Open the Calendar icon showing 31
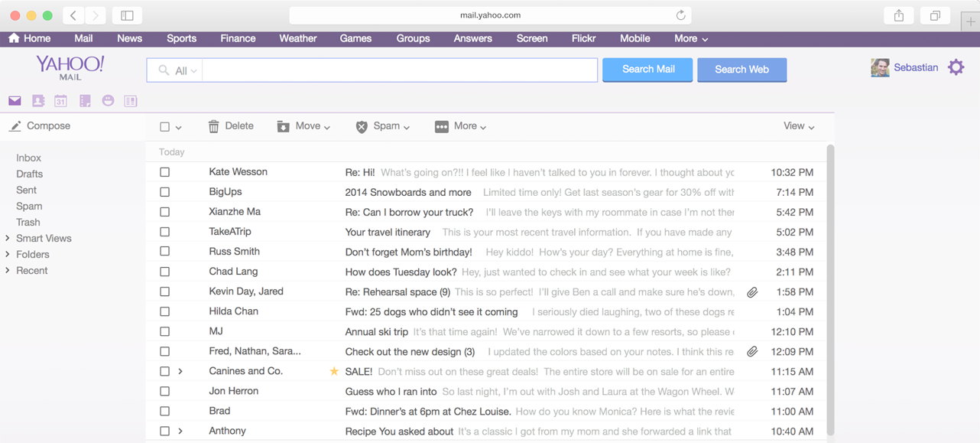 coord(60,101)
